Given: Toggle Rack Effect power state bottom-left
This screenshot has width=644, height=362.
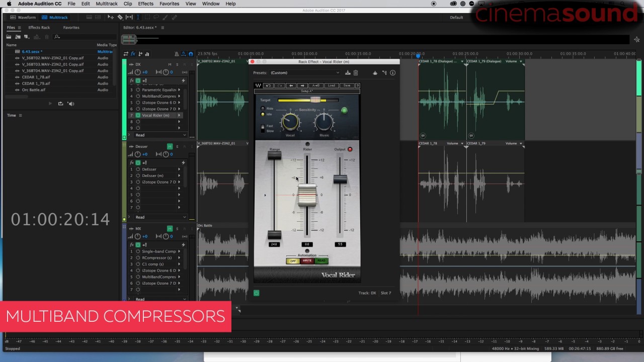Looking at the screenshot, I should point(256,293).
